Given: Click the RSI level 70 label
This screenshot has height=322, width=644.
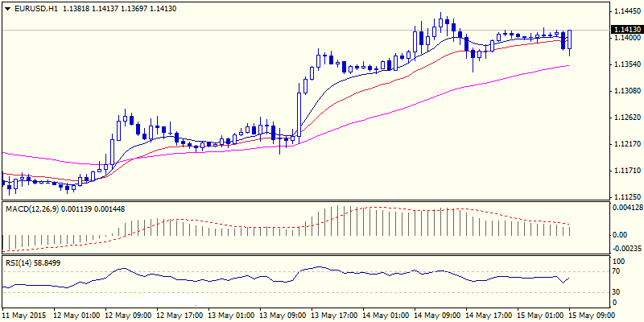Looking at the screenshot, I should [x=617, y=271].
